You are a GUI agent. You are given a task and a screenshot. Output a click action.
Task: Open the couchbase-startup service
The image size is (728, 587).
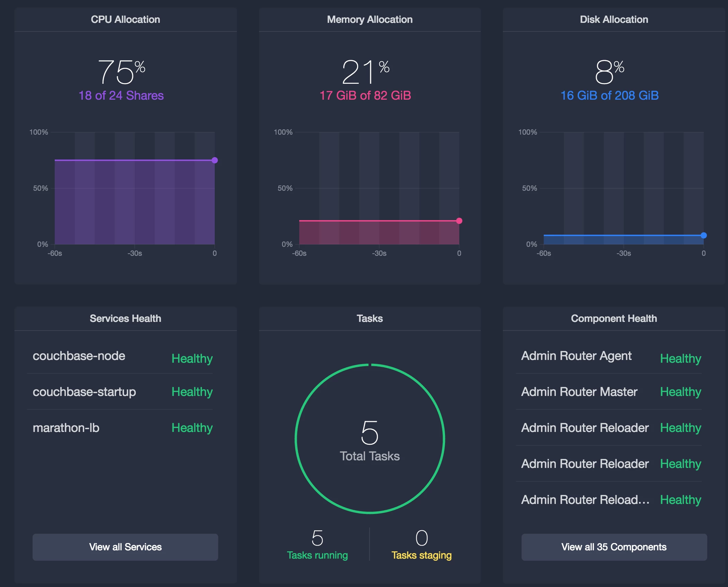120,392
